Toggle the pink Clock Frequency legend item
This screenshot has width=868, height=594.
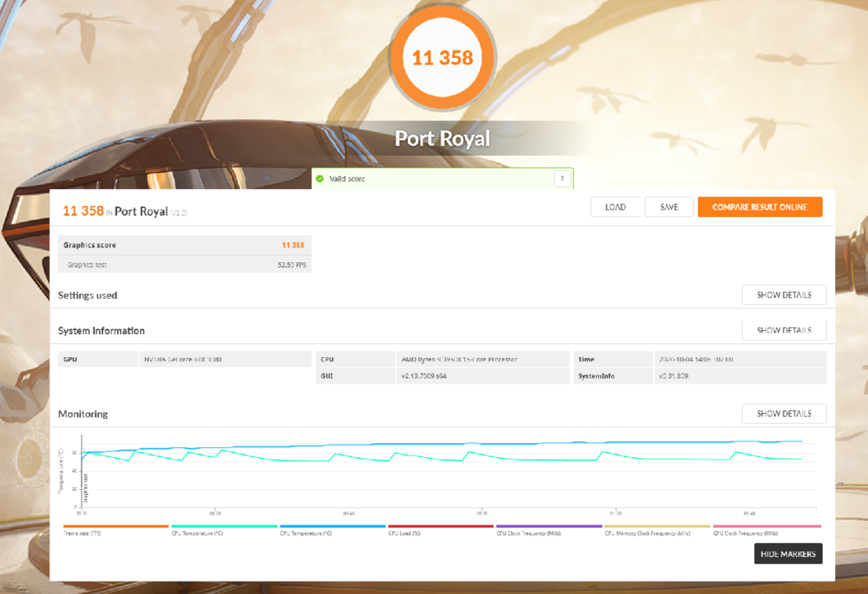pos(767,530)
